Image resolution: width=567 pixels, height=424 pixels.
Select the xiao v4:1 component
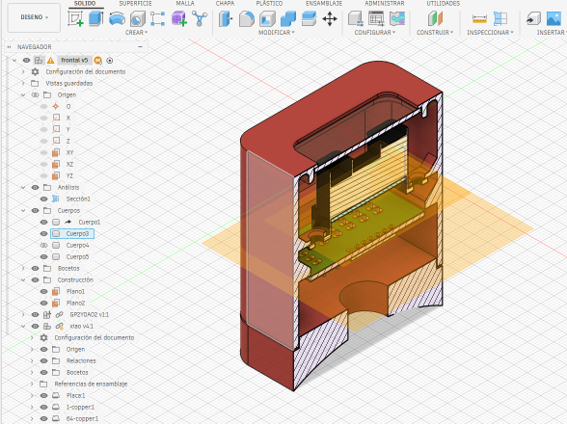click(x=81, y=326)
